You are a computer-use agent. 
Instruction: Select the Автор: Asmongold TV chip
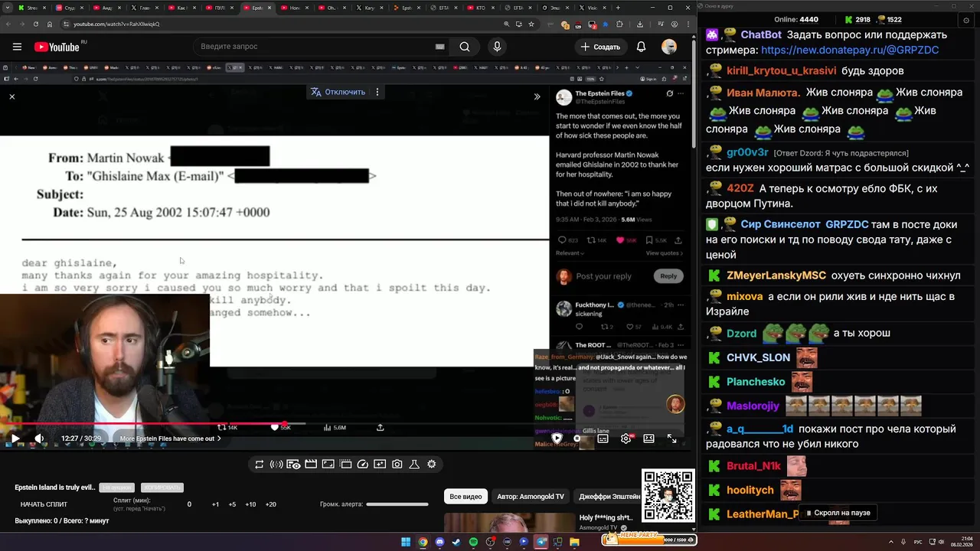click(x=531, y=497)
